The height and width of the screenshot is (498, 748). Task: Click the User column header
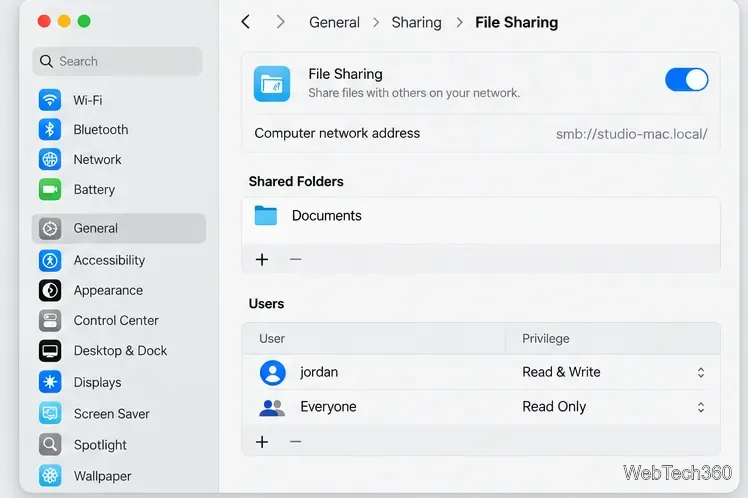pos(272,339)
